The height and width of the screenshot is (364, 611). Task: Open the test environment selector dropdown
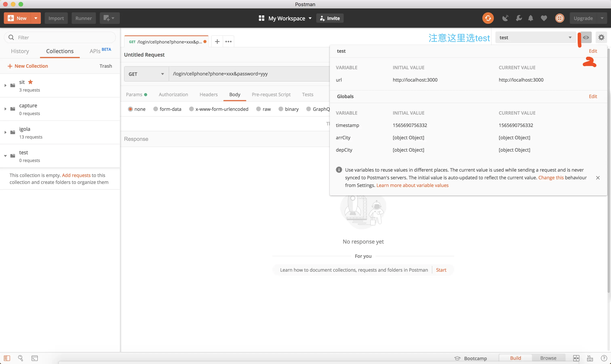pyautogui.click(x=535, y=38)
